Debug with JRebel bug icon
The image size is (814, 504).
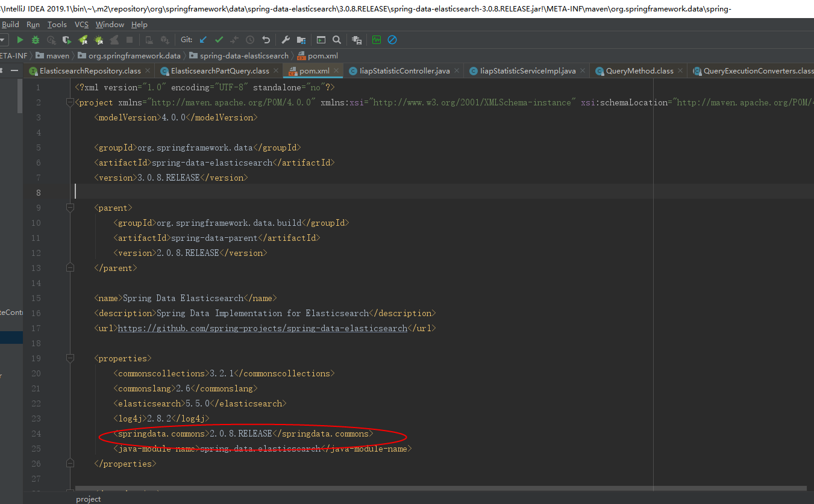pos(99,40)
